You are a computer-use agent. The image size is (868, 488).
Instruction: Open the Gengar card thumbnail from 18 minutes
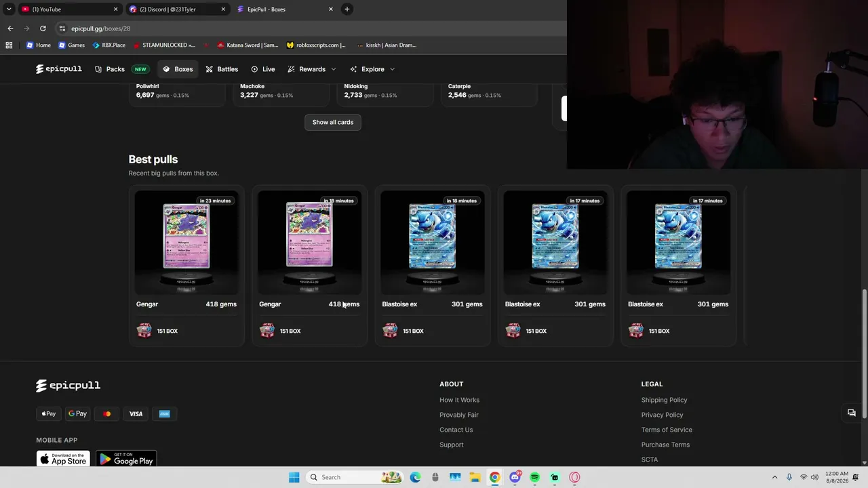point(309,243)
